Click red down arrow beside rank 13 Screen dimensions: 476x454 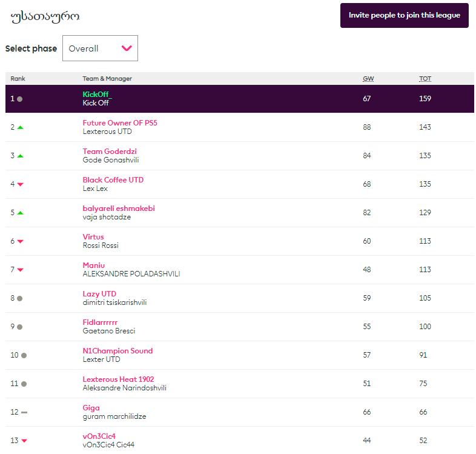tap(24, 441)
